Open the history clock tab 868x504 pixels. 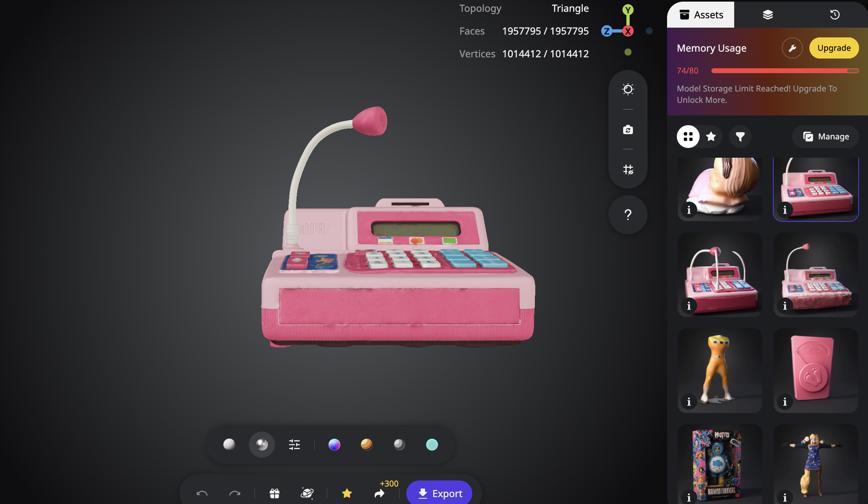pyautogui.click(x=835, y=15)
